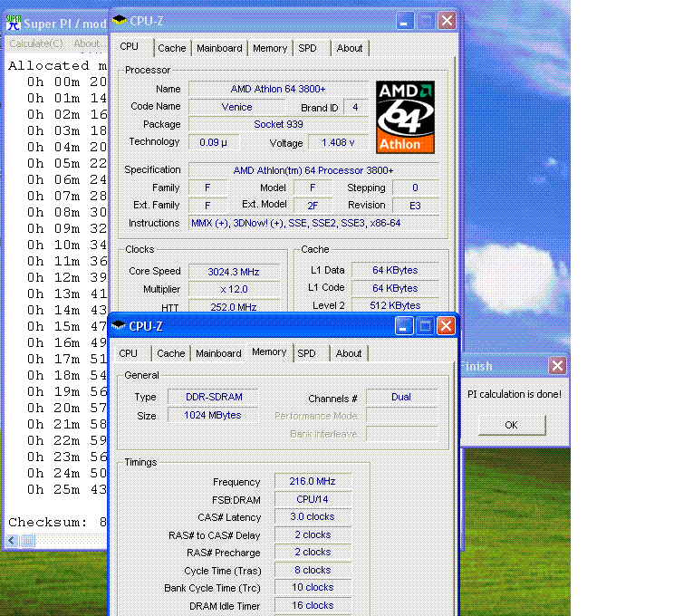Click the Multiplier value x 12.0
The height and width of the screenshot is (616, 693).
(234, 289)
